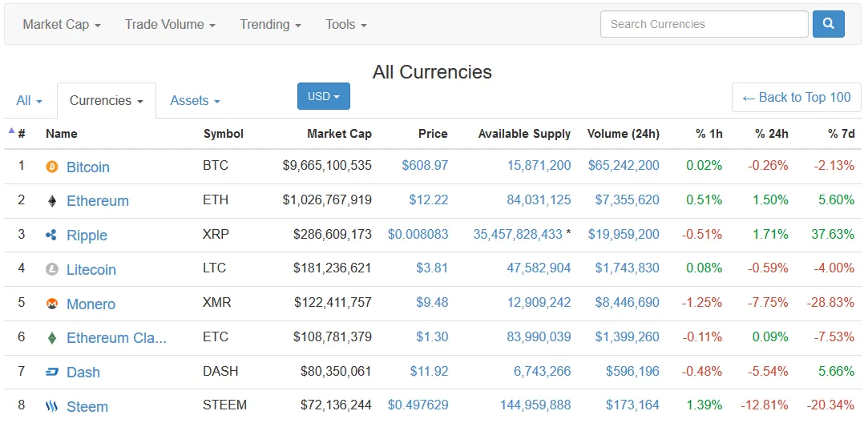Click Monero supply 12,909,242
868x423 pixels.
(x=539, y=303)
